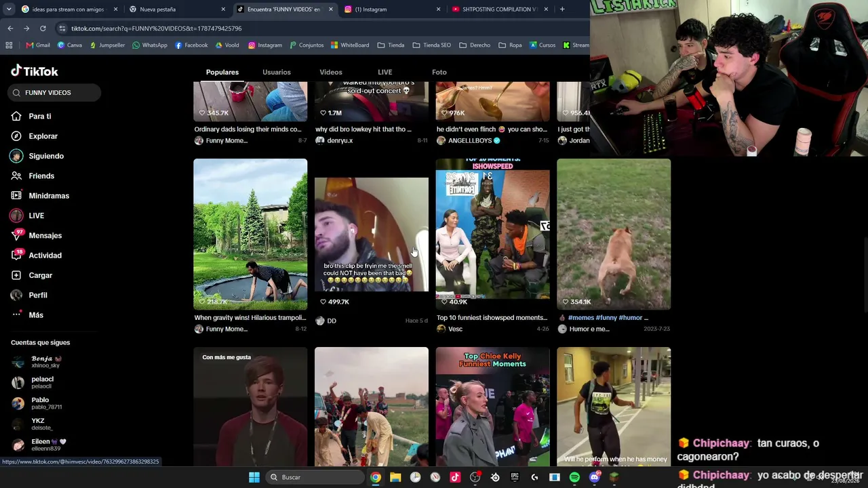Open Spotify from the taskbar
The width and height of the screenshot is (868, 488).
(574, 477)
